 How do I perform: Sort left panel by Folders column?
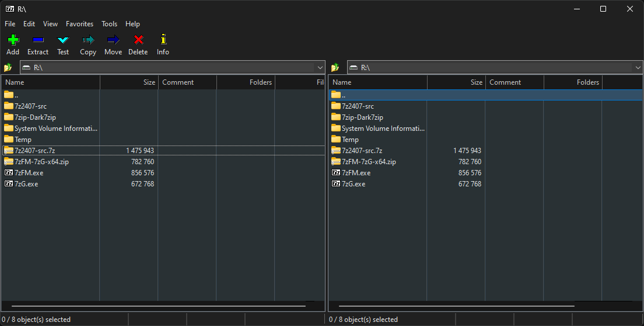click(246, 82)
